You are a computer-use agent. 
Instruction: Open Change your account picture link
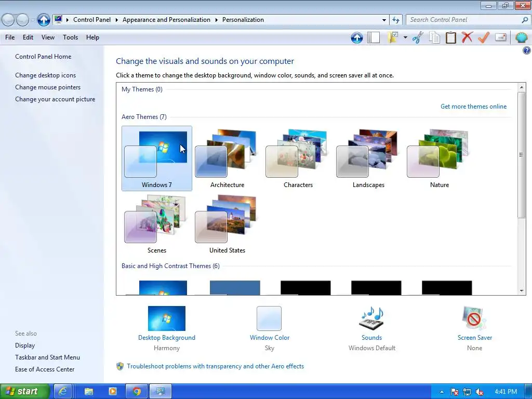[x=55, y=99]
